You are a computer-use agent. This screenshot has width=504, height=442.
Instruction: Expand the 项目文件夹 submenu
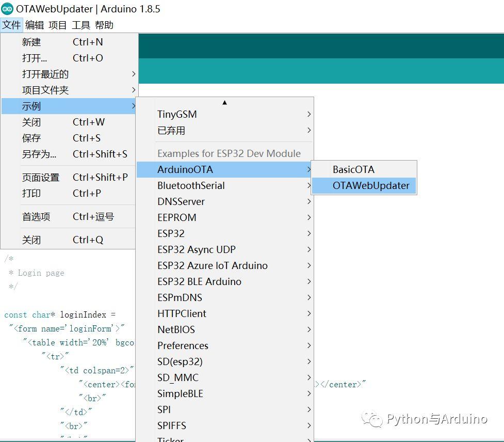click(x=69, y=90)
